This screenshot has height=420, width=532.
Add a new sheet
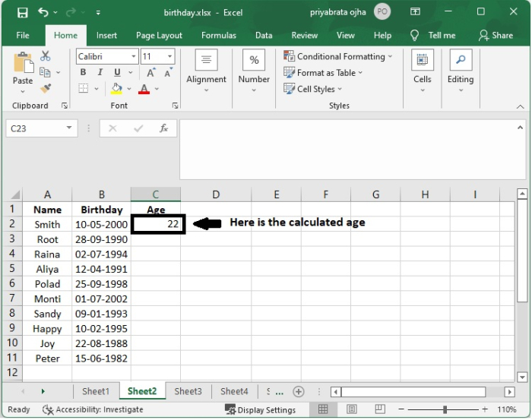point(298,392)
